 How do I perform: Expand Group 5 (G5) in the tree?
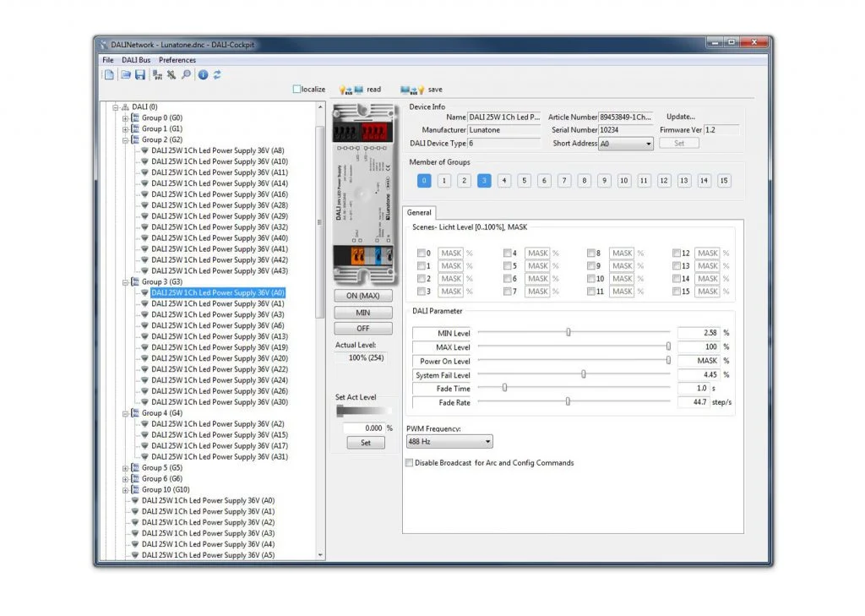pos(125,468)
